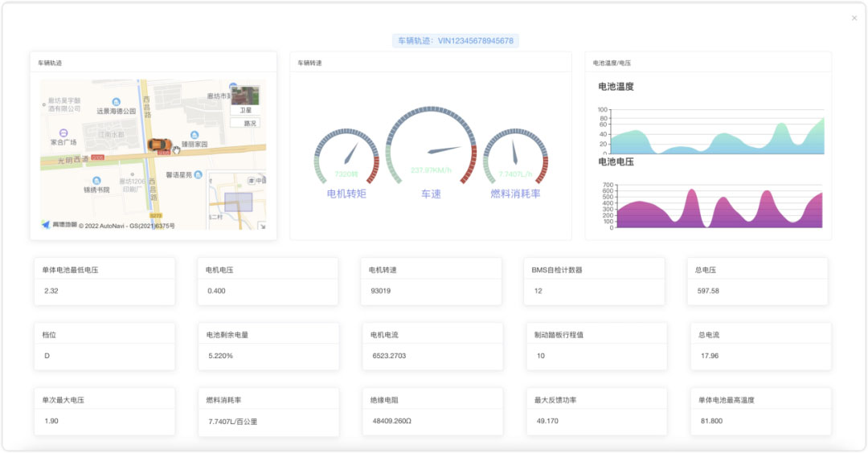Image resolution: width=868 pixels, height=453 pixels.
Task: Click the 车速 speed gauge
Action: (431, 151)
